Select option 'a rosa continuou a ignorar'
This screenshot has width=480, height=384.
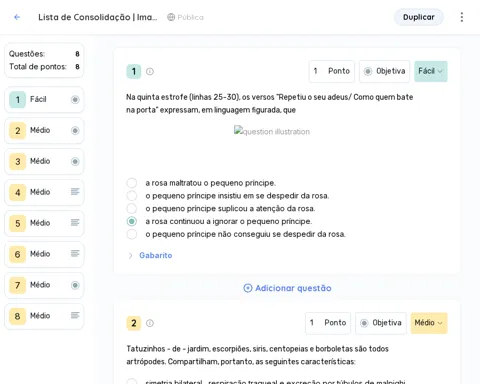click(x=132, y=221)
